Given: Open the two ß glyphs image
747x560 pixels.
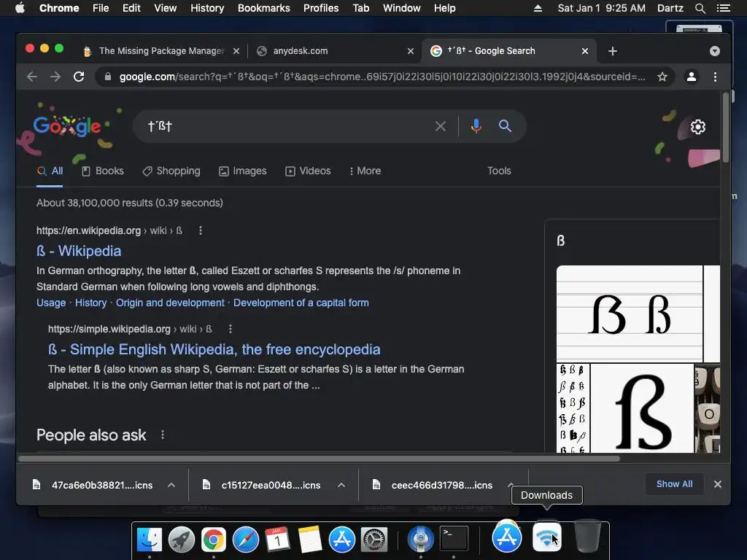Looking at the screenshot, I should (630, 314).
